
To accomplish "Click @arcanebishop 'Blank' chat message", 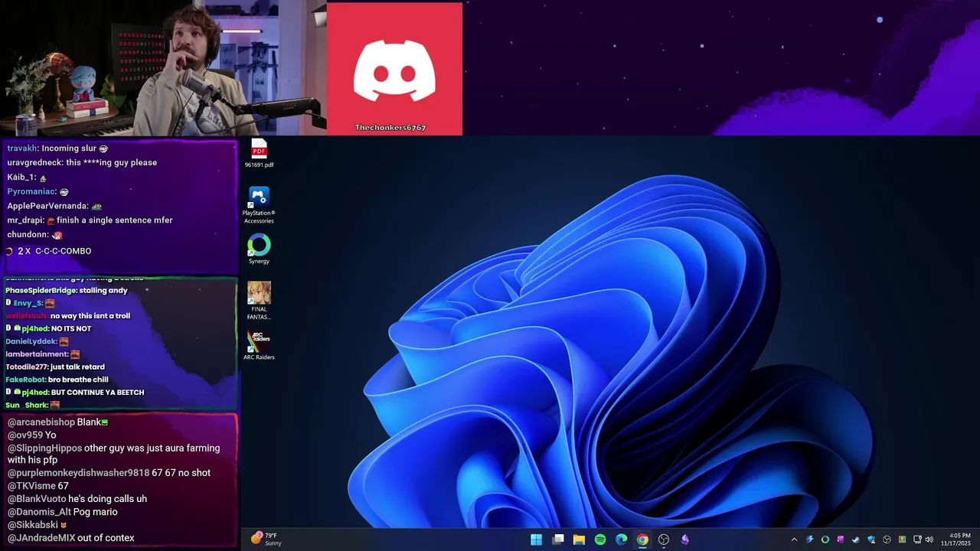I will click(57, 422).
